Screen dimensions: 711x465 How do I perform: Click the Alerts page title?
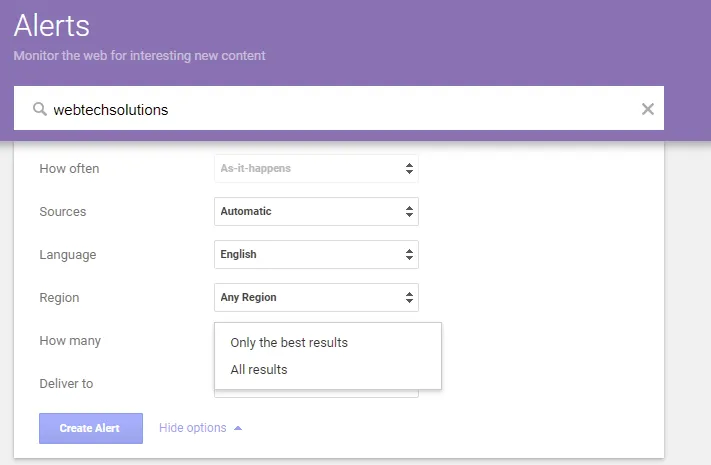(52, 25)
